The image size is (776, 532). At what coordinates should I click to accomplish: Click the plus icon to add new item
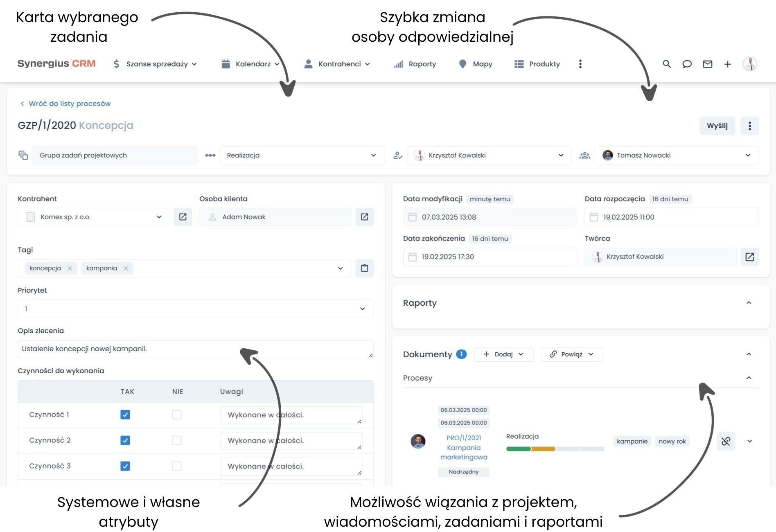pyautogui.click(x=728, y=64)
